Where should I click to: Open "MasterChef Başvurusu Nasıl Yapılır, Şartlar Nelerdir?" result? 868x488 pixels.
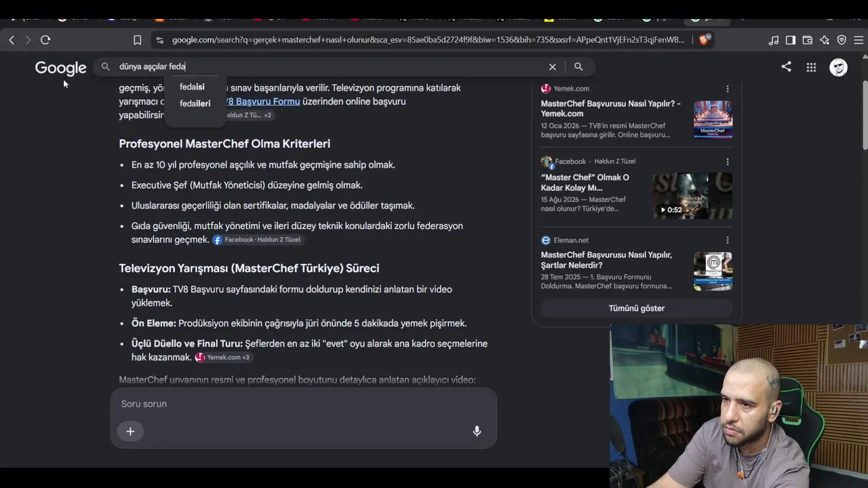606,260
